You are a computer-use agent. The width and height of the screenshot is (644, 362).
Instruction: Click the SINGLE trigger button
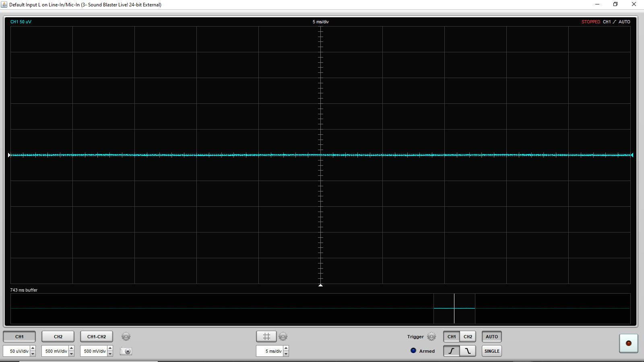pyautogui.click(x=492, y=351)
